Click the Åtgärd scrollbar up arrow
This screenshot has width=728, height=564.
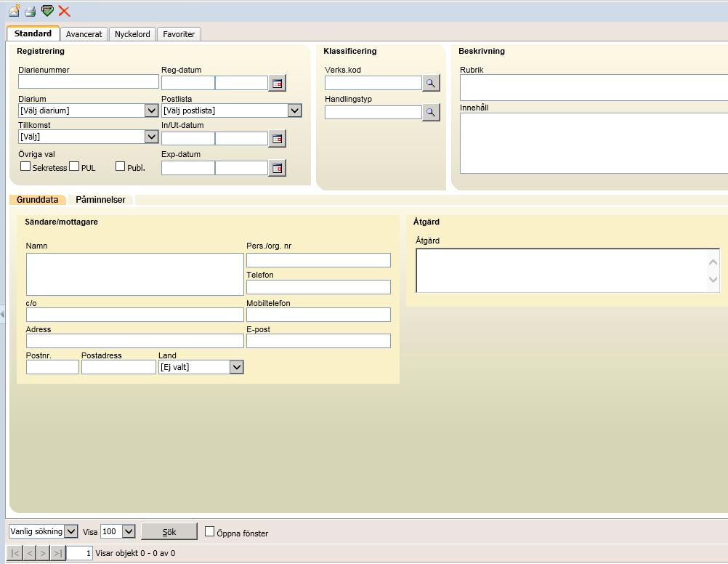(713, 262)
